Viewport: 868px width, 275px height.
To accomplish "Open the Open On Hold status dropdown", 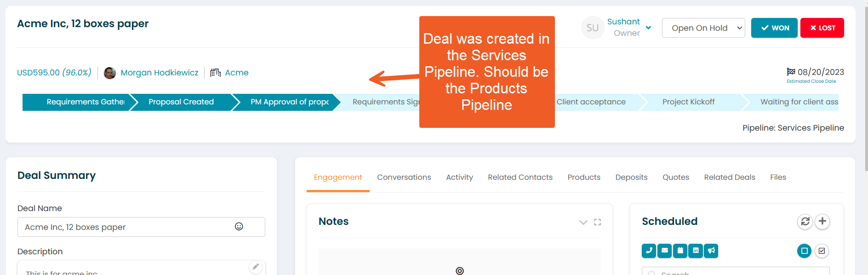I will click(x=703, y=28).
